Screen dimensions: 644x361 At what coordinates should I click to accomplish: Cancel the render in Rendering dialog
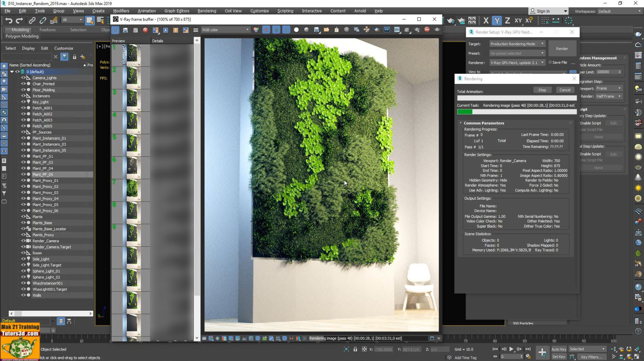(565, 90)
